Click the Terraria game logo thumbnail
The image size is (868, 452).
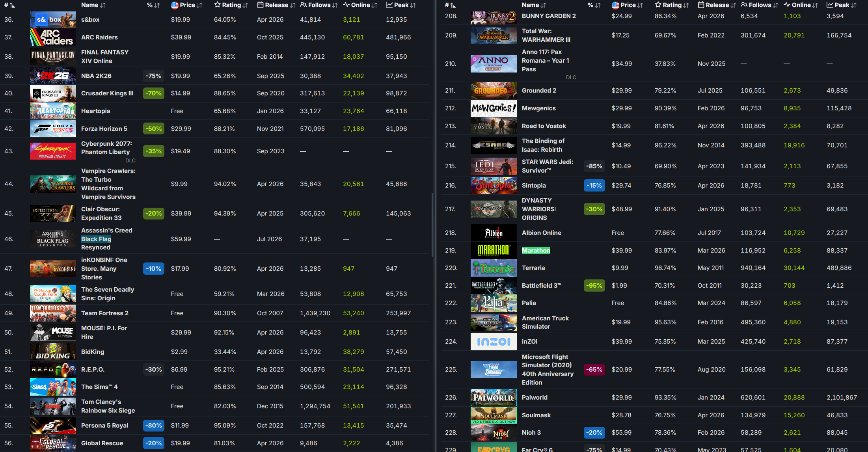click(x=494, y=268)
